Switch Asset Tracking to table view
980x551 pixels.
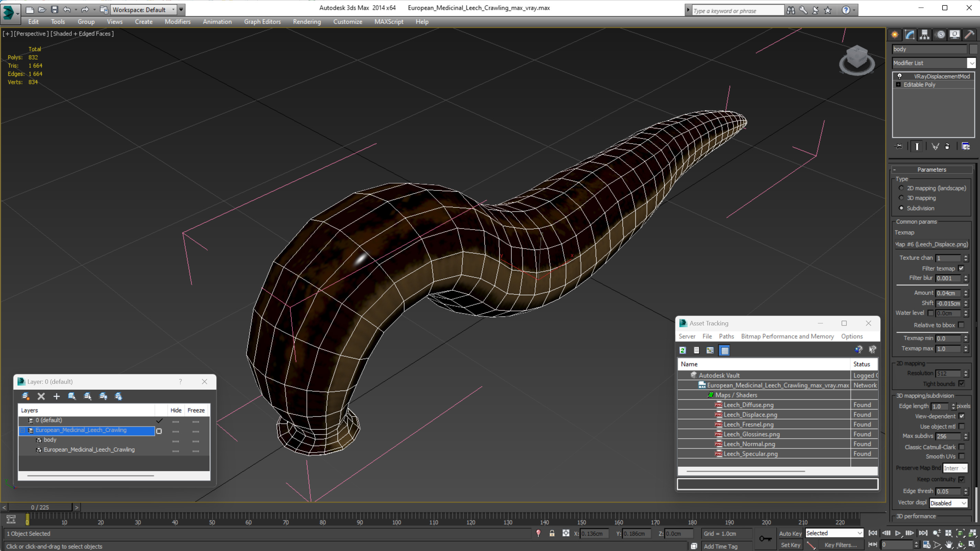(724, 350)
